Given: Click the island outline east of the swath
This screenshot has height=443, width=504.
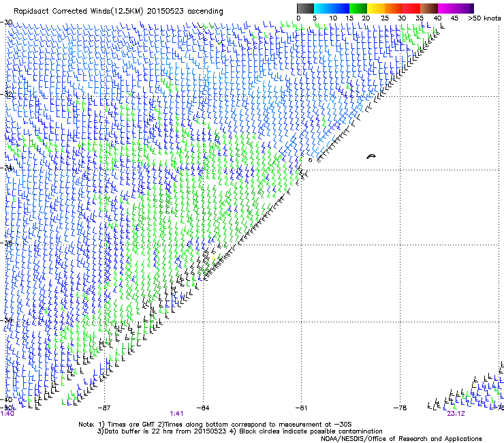Looking at the screenshot, I should pyautogui.click(x=371, y=156).
